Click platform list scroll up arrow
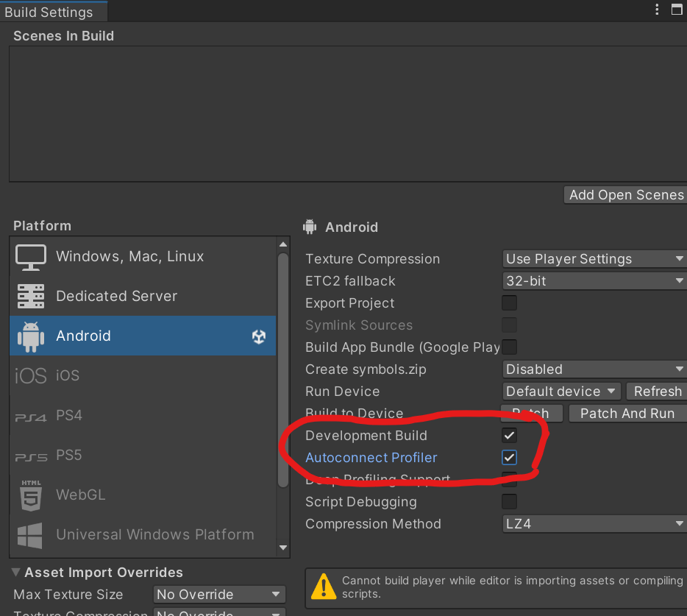 coord(283,244)
